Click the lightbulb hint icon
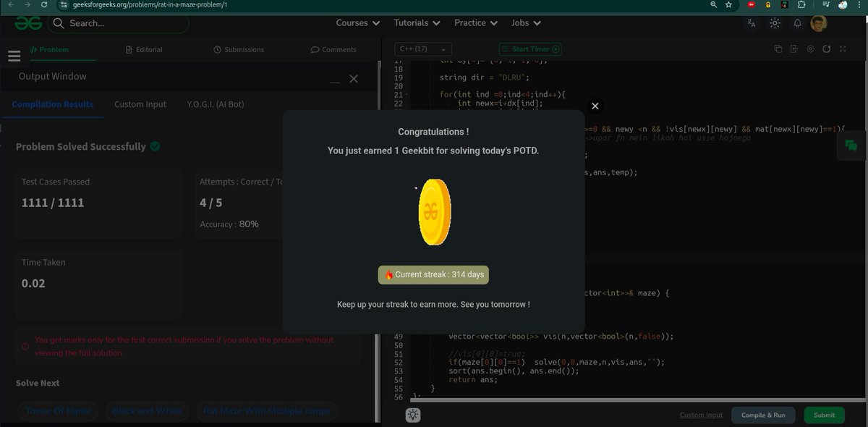The height and width of the screenshot is (427, 868). [413, 415]
